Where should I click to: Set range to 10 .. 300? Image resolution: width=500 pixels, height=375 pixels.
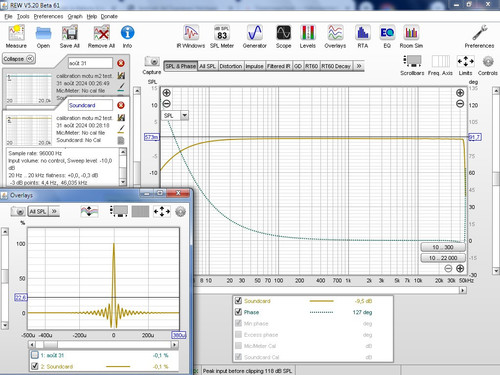[443, 247]
